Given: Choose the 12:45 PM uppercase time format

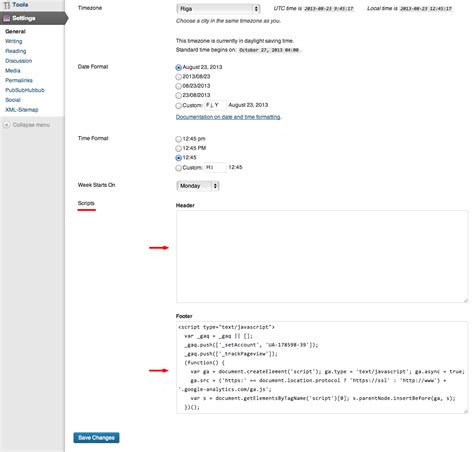Looking at the screenshot, I should pos(178,148).
